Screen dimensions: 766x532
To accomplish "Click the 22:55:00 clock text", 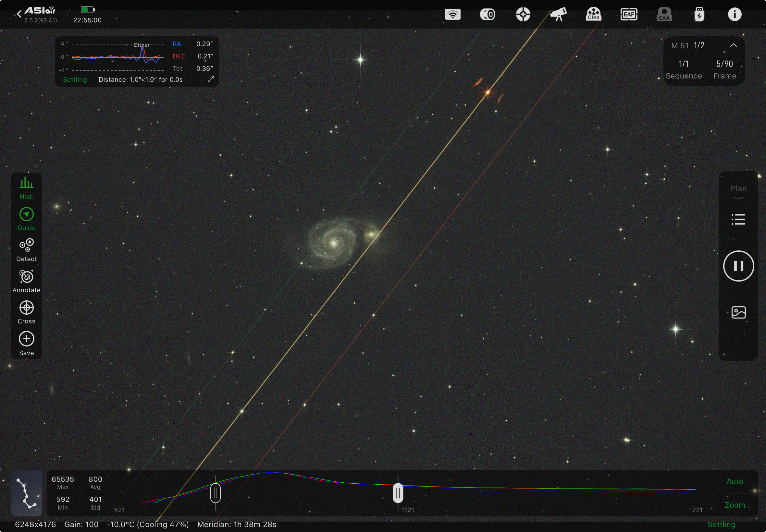I will pos(87,20).
